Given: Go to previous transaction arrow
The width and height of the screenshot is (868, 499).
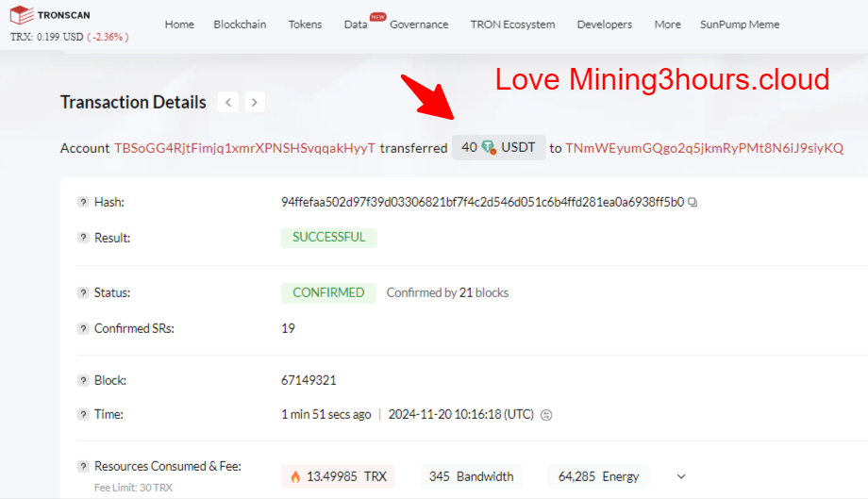Looking at the screenshot, I should [228, 102].
